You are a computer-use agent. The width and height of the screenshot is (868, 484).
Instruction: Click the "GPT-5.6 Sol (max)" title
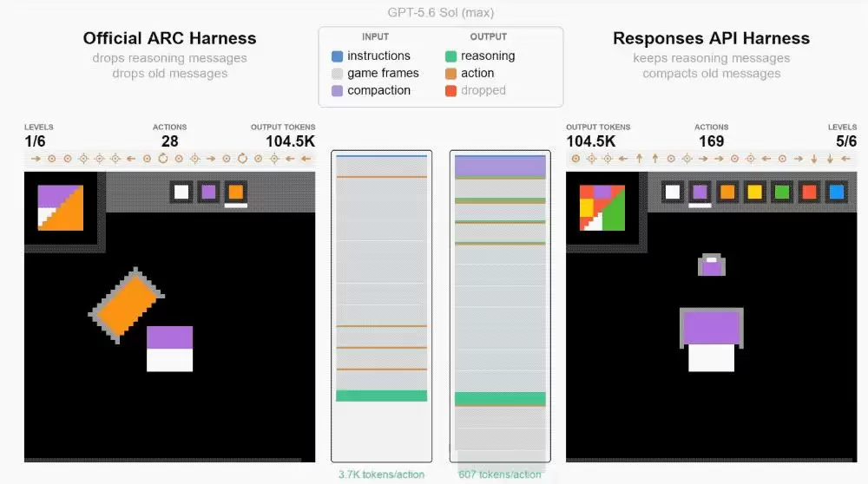(x=441, y=12)
